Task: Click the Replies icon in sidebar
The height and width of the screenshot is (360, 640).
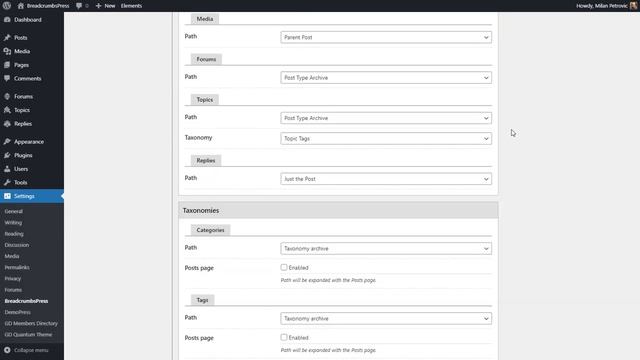Action: coord(7,124)
